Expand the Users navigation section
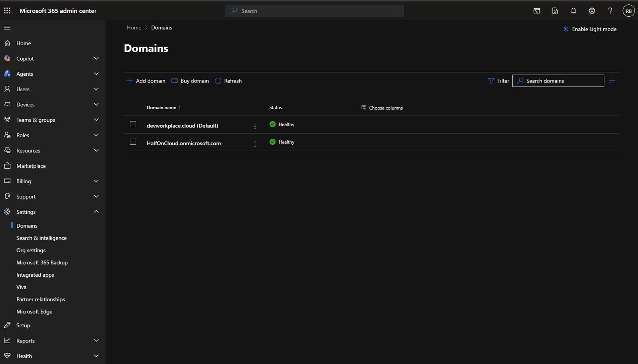638x364 pixels. (96, 89)
